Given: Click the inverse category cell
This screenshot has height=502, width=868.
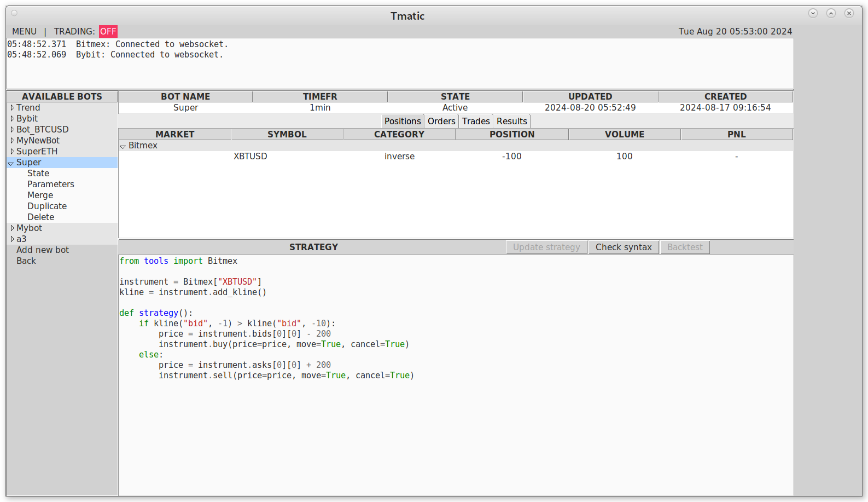Looking at the screenshot, I should point(399,157).
